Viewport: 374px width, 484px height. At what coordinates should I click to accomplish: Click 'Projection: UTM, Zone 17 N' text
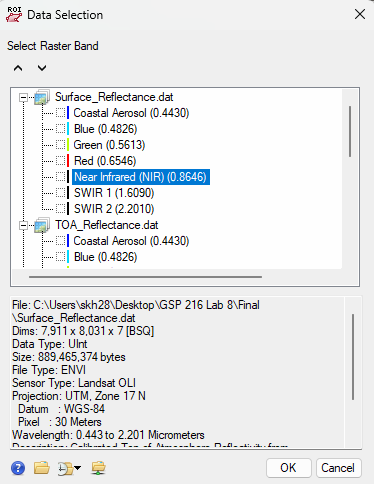(x=79, y=396)
